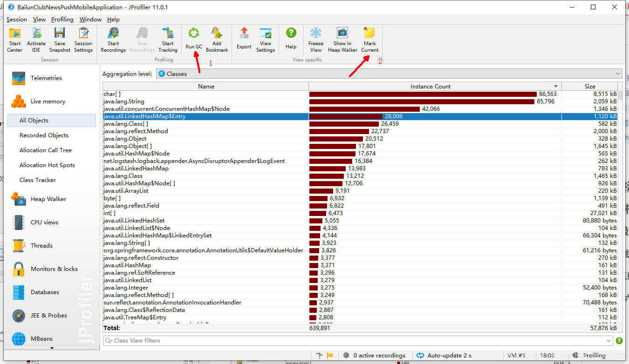Select java.util.LinkedHashMap$Entry row
Viewport: 629px width, 364px height.
360,116
